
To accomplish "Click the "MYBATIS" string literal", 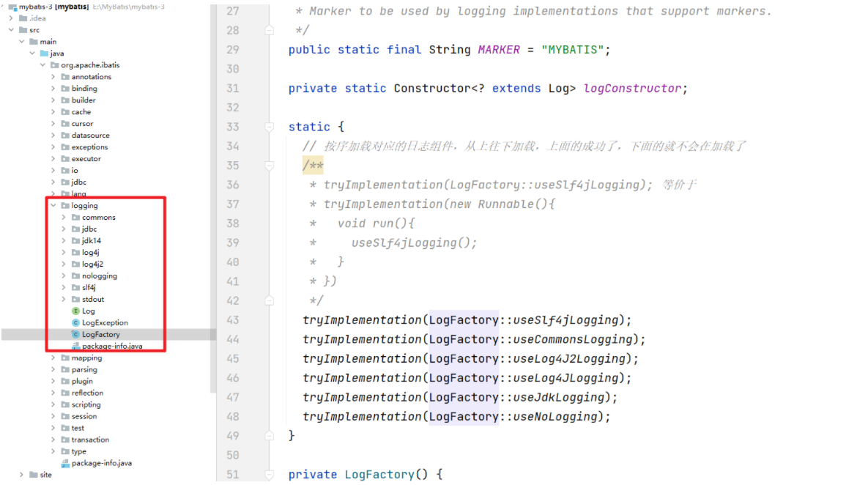I will pyautogui.click(x=572, y=50).
